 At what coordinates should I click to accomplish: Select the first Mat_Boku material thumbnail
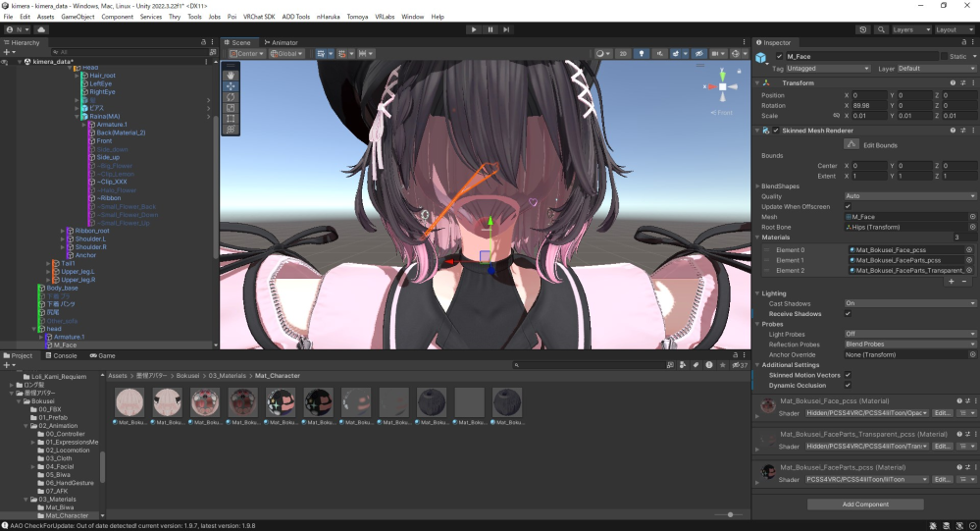click(x=129, y=402)
